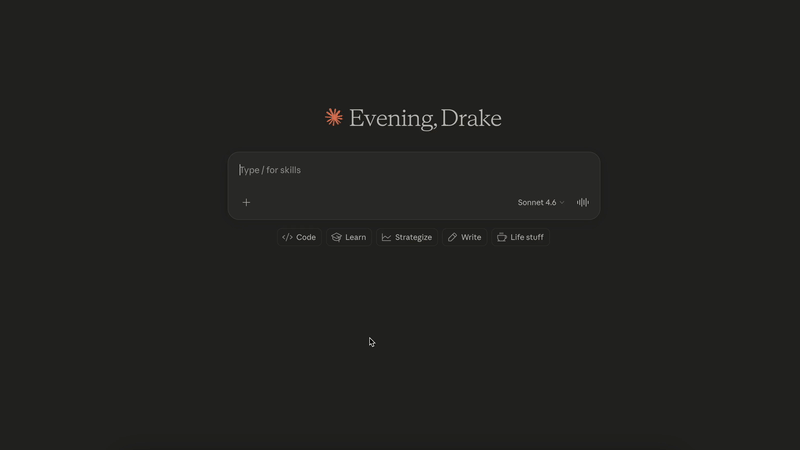Click empty space between plus and Sonnet 4.6
The image size is (800, 450).
pyautogui.click(x=380, y=202)
